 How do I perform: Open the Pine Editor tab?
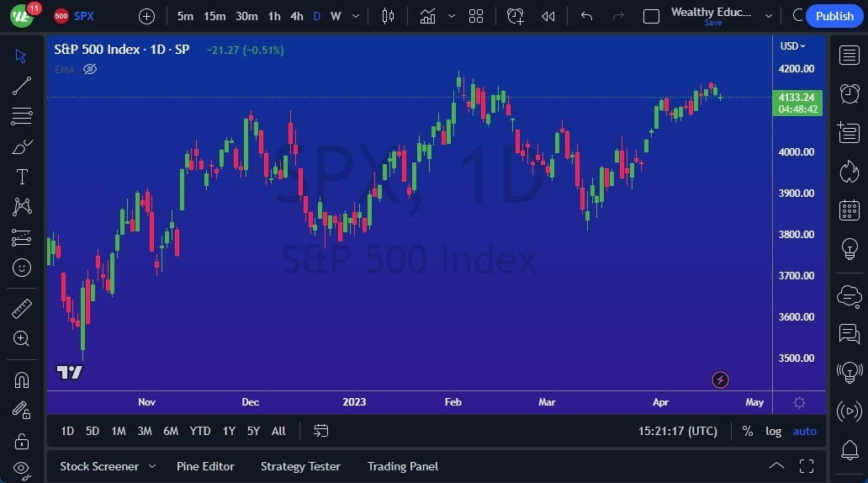coord(205,466)
